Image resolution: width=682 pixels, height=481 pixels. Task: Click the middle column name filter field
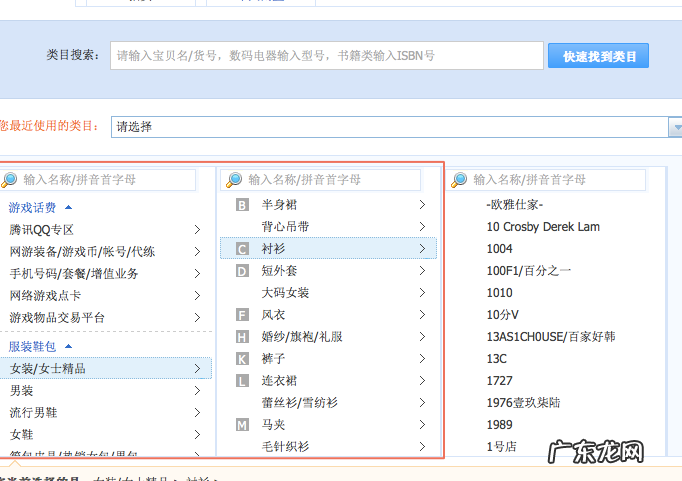[330, 180]
